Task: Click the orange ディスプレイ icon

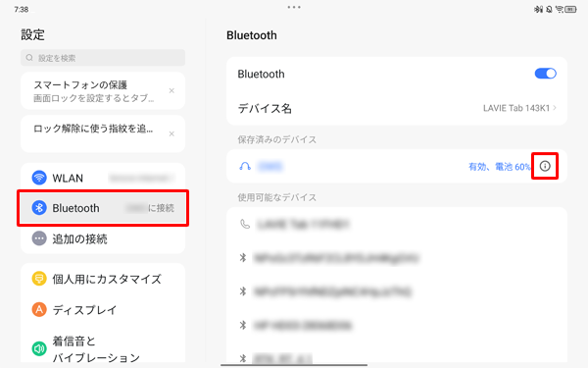Action: 39,310
